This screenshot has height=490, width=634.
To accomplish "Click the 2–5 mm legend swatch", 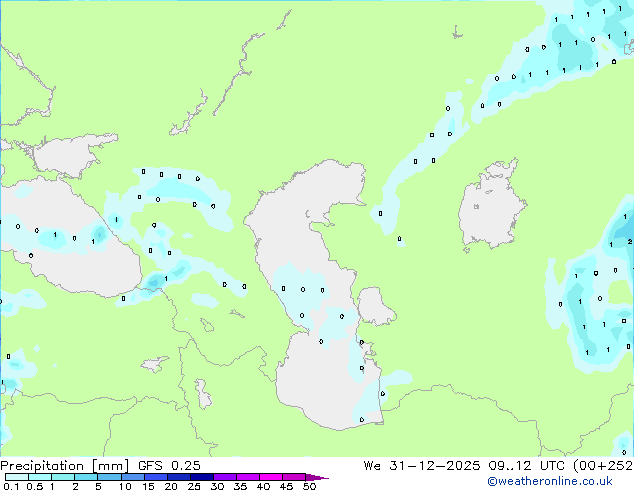I will pos(86,477).
